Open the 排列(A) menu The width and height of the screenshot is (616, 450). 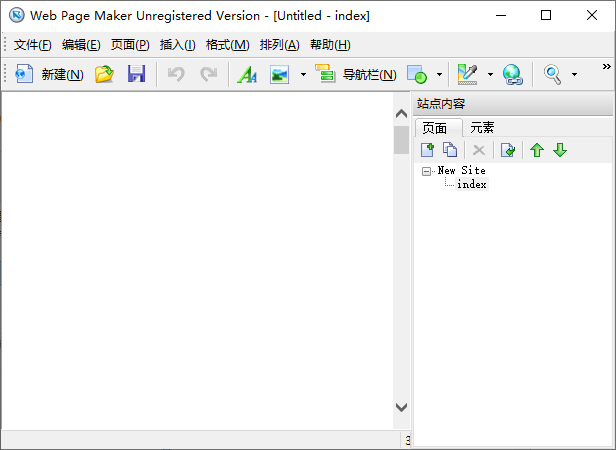tap(279, 45)
